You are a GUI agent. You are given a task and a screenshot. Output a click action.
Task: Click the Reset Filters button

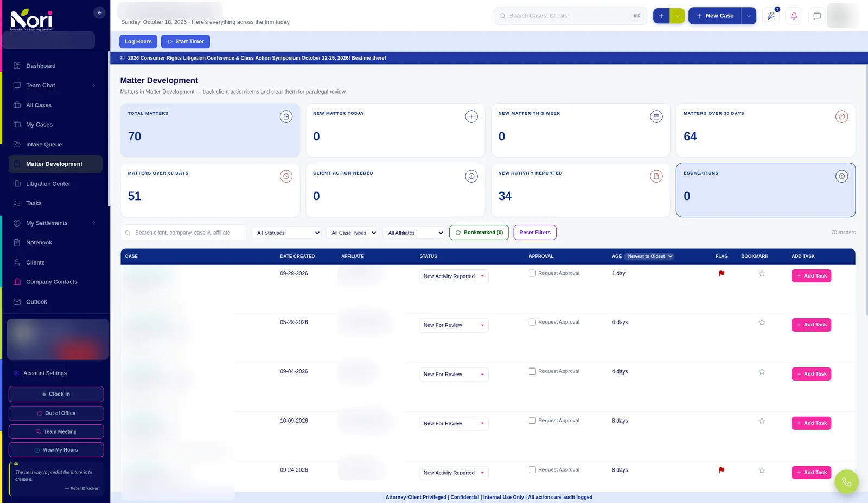tap(535, 233)
